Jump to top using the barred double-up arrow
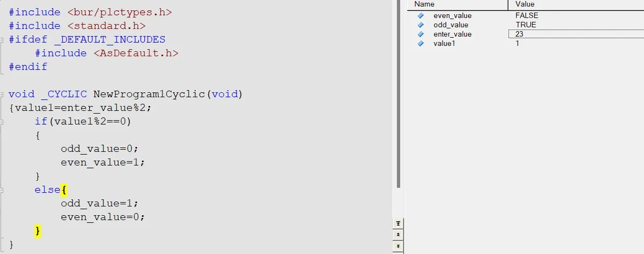 tap(398, 223)
